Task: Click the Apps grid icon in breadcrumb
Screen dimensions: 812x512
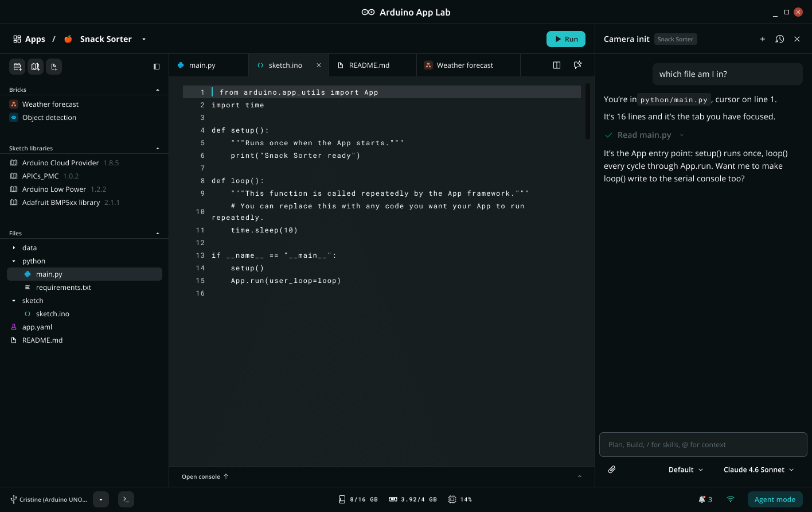Action: (x=17, y=39)
